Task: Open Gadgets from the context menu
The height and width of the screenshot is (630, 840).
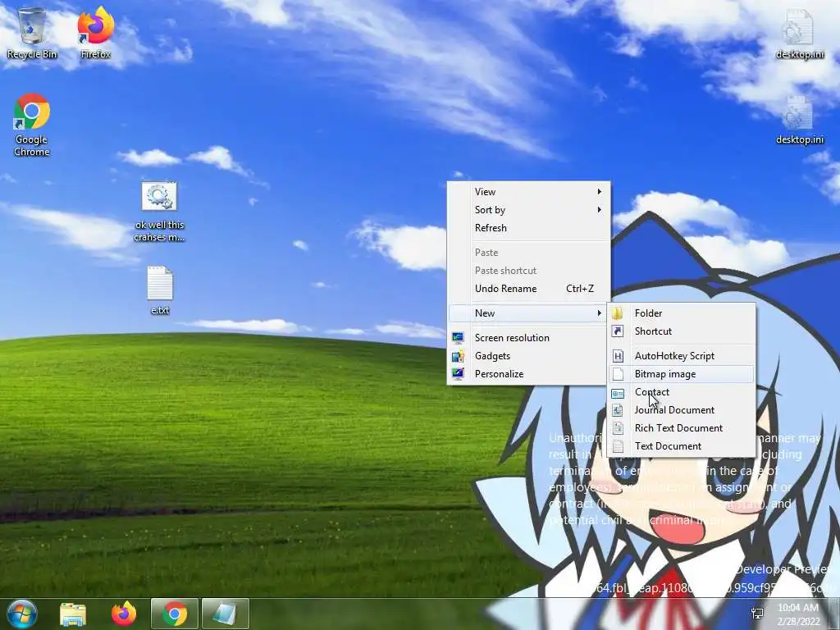Action: (528, 356)
